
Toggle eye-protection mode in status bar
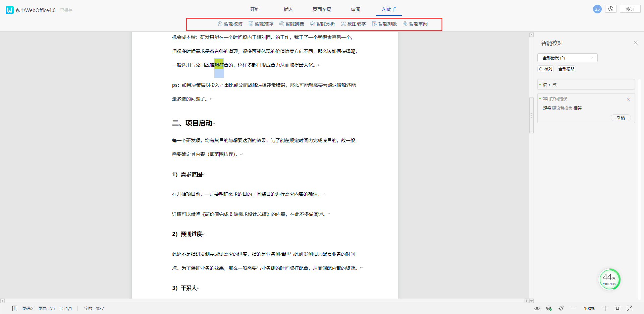(x=537, y=308)
